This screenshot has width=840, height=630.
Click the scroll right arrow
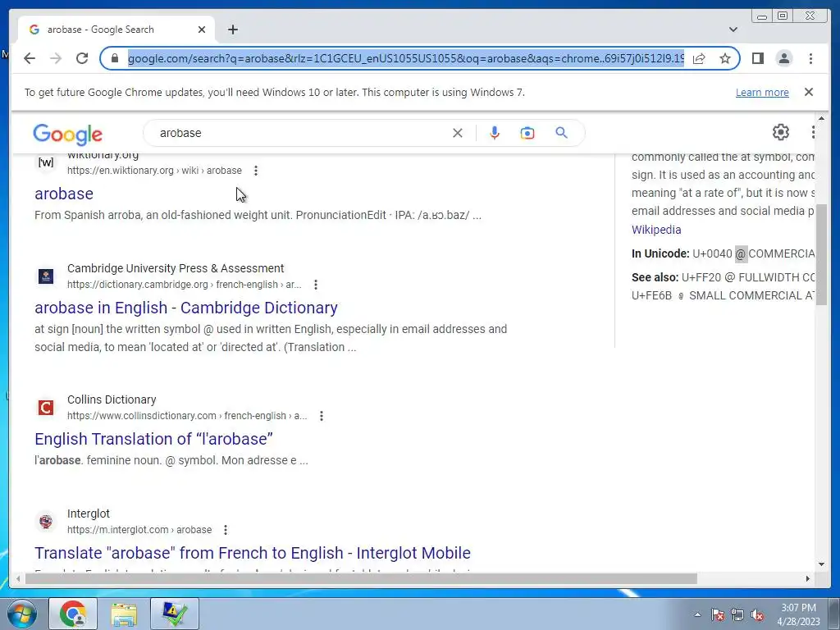pos(808,578)
